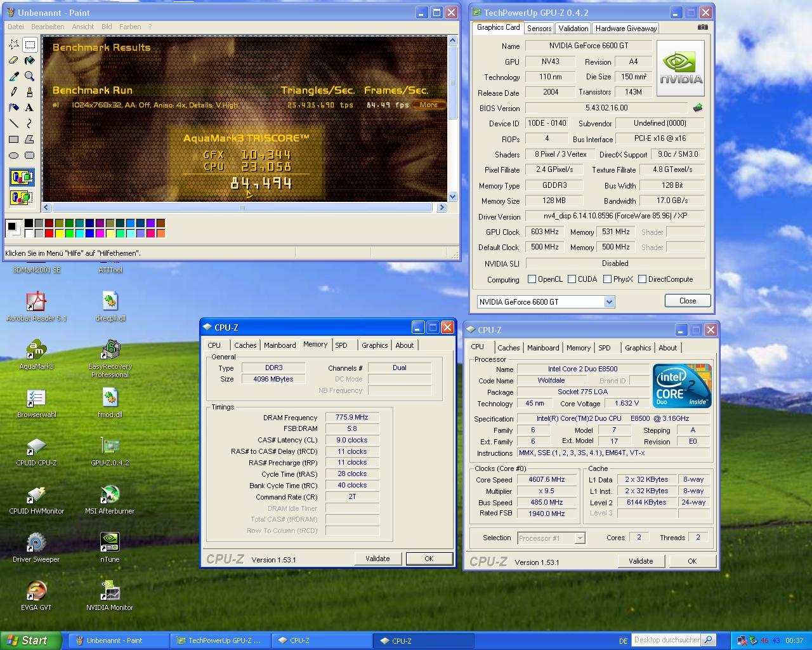Screen dimensions: 812x650
Task: Click the GPU-Z screenshot camera icon
Action: coord(702,27)
